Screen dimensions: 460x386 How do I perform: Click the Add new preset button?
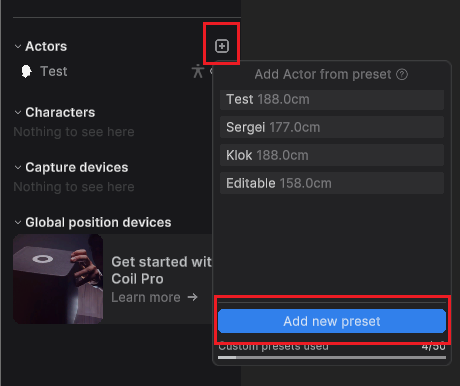click(x=332, y=321)
